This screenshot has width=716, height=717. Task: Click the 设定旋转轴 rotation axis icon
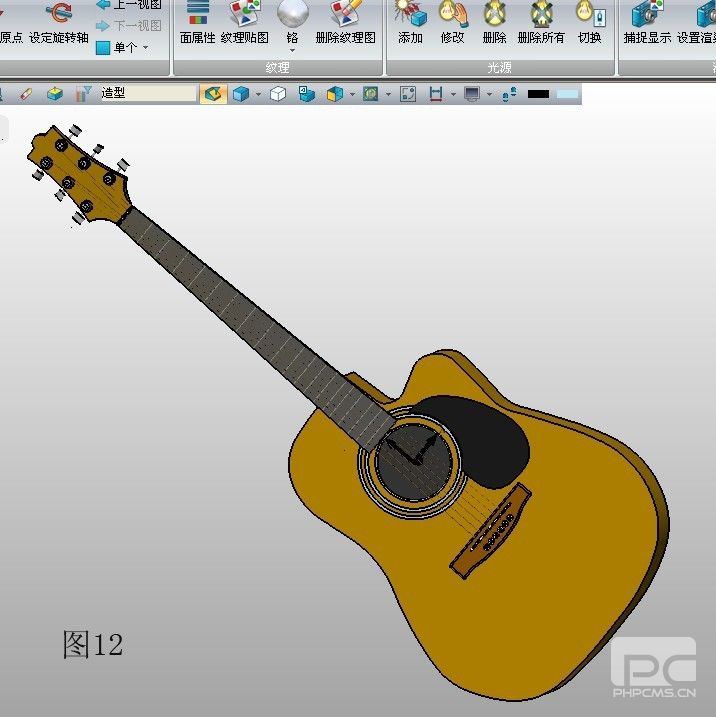pyautogui.click(x=59, y=20)
